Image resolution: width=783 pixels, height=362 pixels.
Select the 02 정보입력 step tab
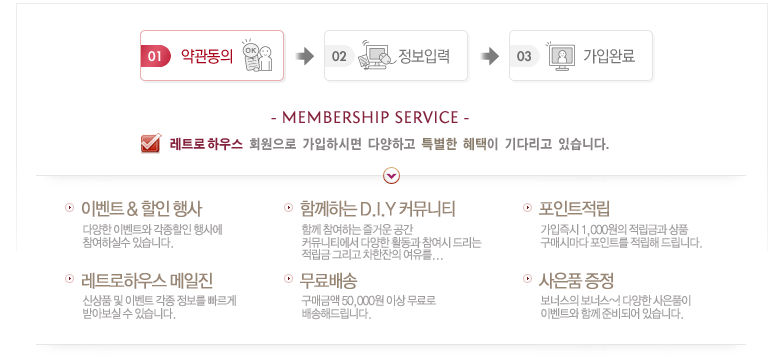pyautogui.click(x=396, y=55)
